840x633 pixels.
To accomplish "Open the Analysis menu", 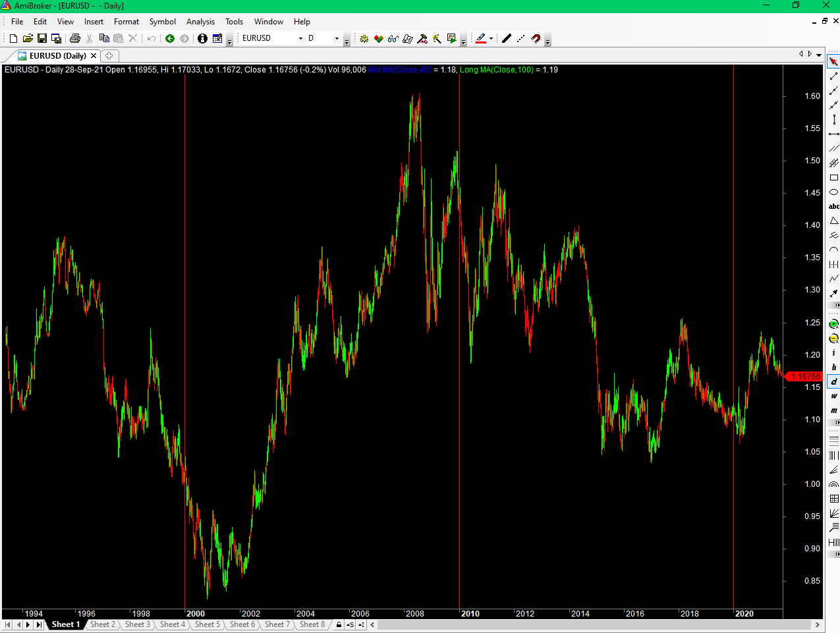I will (200, 22).
